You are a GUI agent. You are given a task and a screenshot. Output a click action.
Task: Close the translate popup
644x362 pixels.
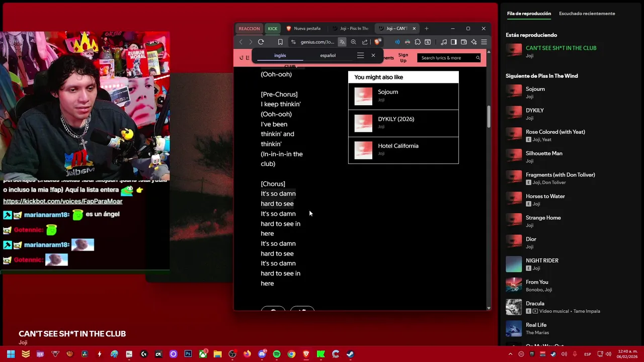[373, 55]
